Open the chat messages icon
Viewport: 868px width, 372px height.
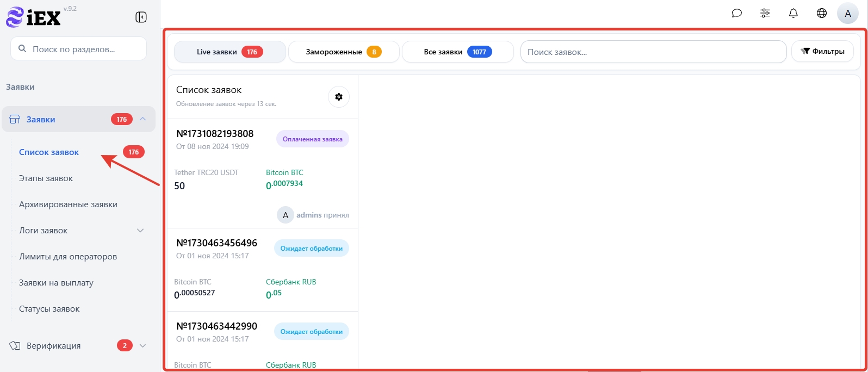point(737,13)
